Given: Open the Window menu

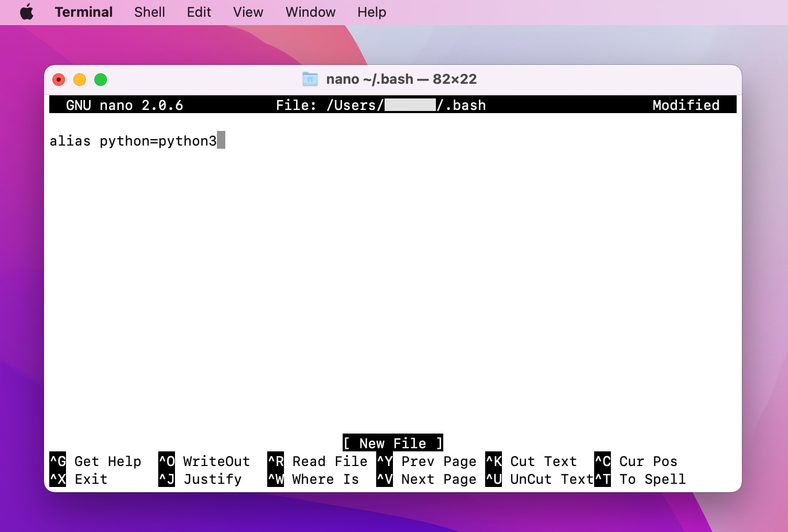Looking at the screenshot, I should (x=310, y=12).
